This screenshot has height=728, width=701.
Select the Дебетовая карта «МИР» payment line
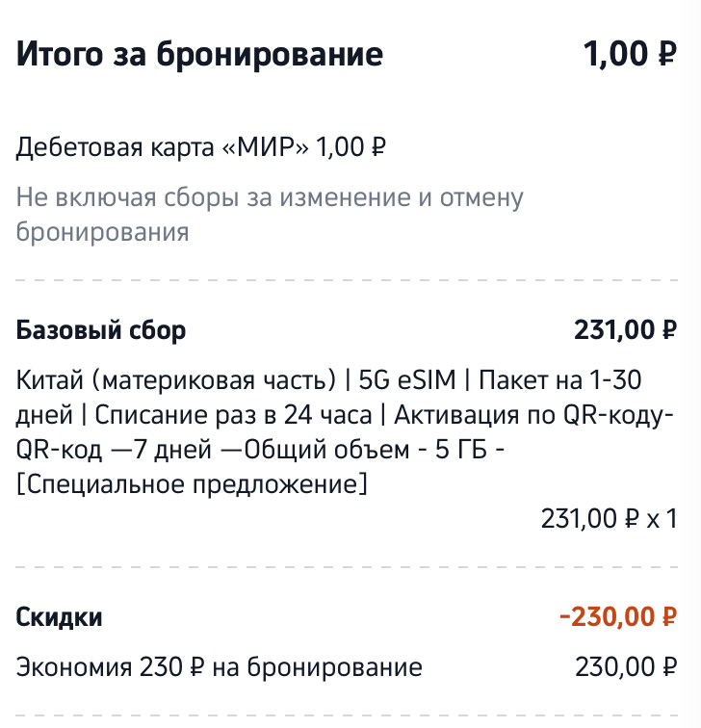click(201, 147)
